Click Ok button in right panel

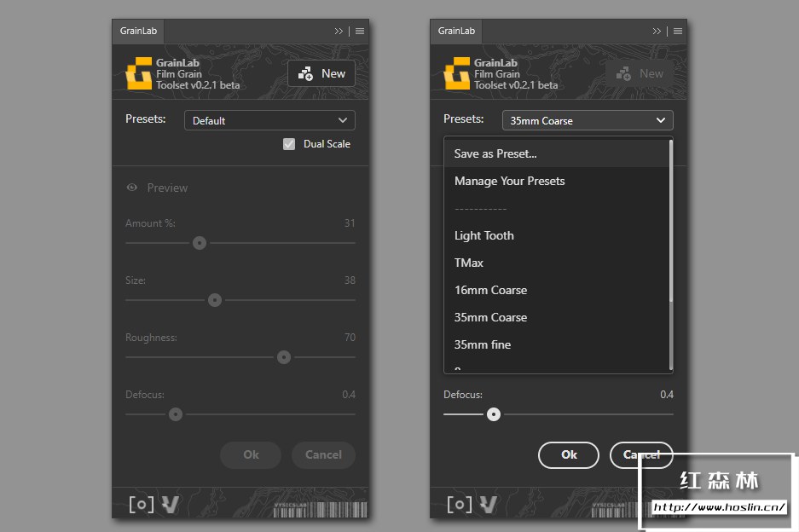(x=569, y=455)
